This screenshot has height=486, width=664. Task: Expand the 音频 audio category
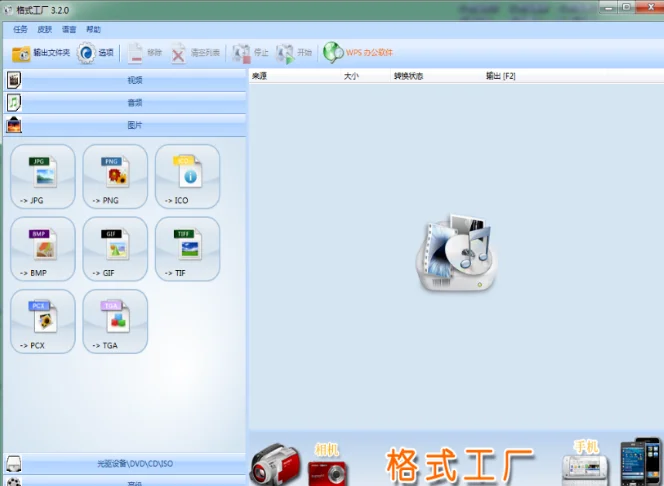[x=135, y=102]
